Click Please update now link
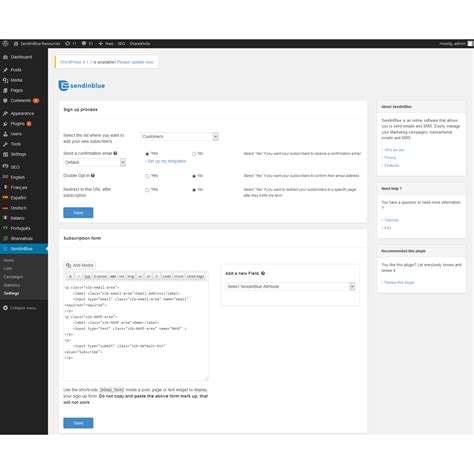Viewport: 474px width, 474px height. (135, 62)
